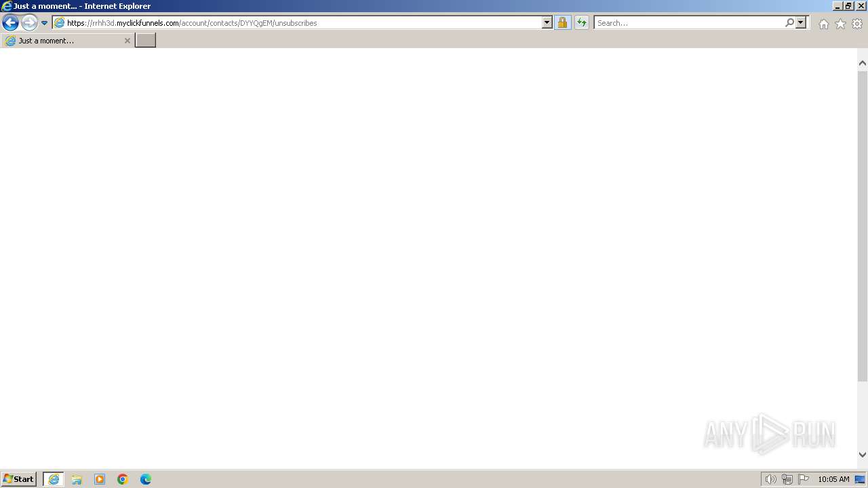
Task: Go to the Home page icon
Action: [x=823, y=24]
